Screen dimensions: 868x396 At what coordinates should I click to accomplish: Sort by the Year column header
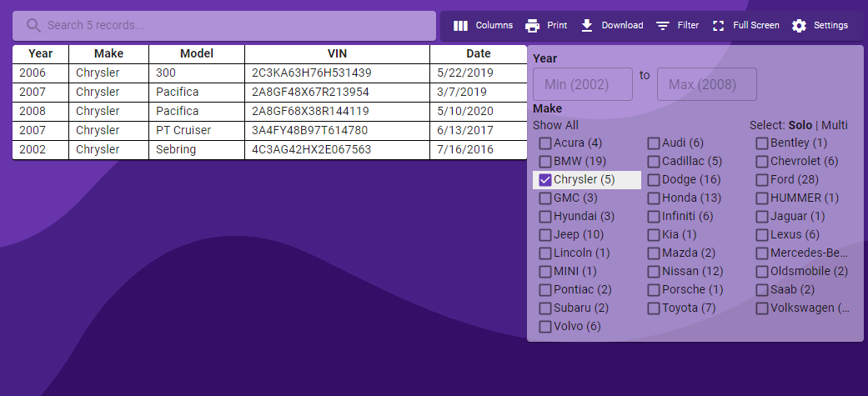tap(40, 53)
